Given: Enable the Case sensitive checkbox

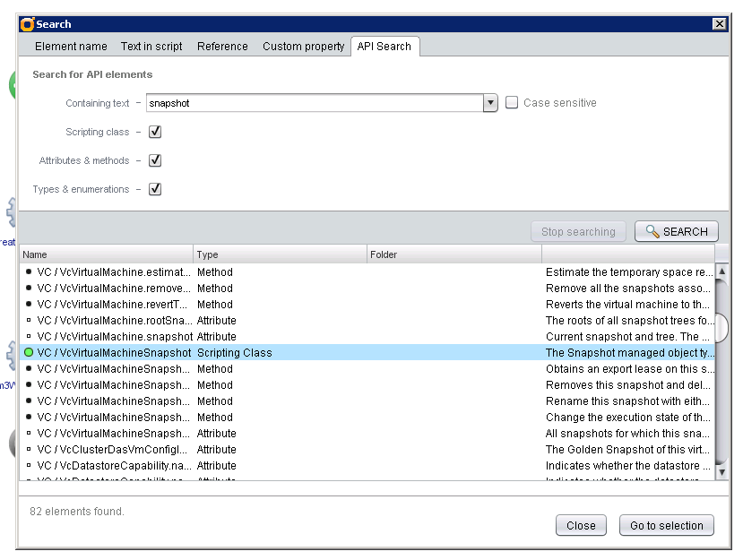Looking at the screenshot, I should pos(511,102).
